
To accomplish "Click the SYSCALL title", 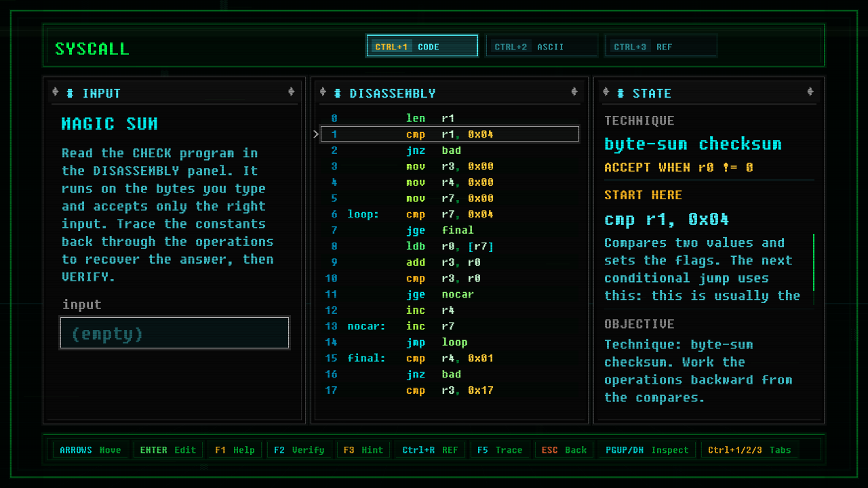I will 92,49.
